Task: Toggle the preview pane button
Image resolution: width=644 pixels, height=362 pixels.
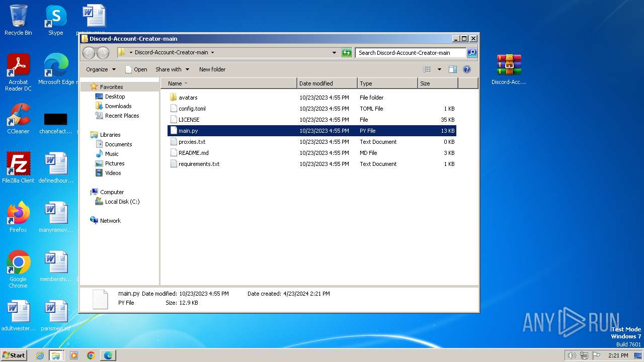Action: pyautogui.click(x=453, y=69)
